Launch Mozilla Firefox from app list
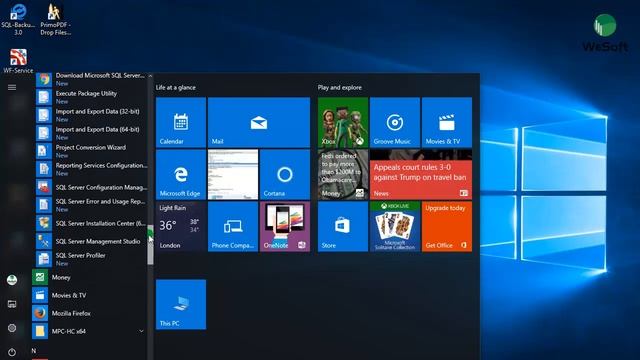Image resolution: width=640 pixels, height=360 pixels. (x=90, y=313)
